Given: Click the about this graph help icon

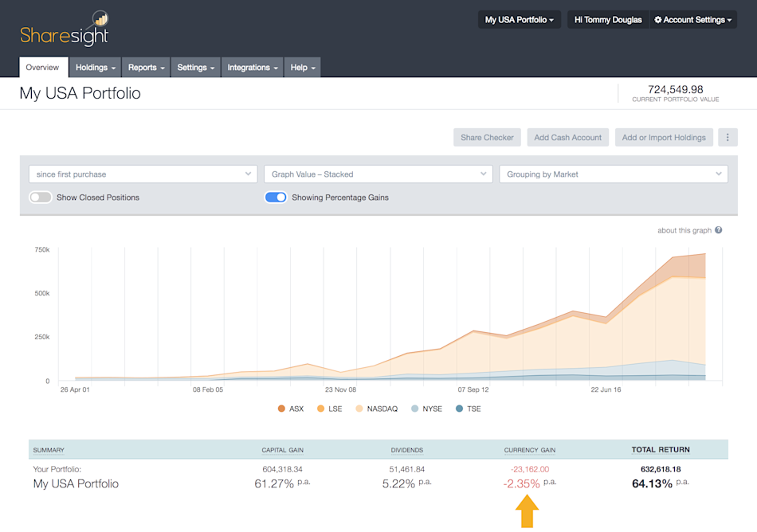Looking at the screenshot, I should click(719, 230).
